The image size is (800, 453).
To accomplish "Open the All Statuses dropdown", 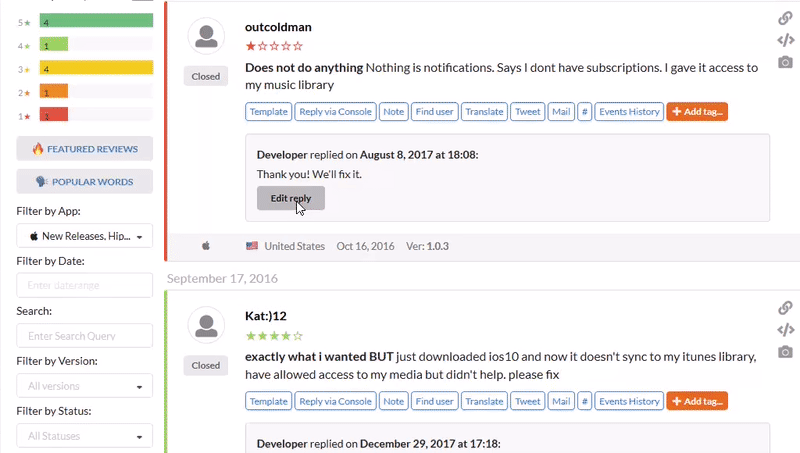I will tap(85, 436).
